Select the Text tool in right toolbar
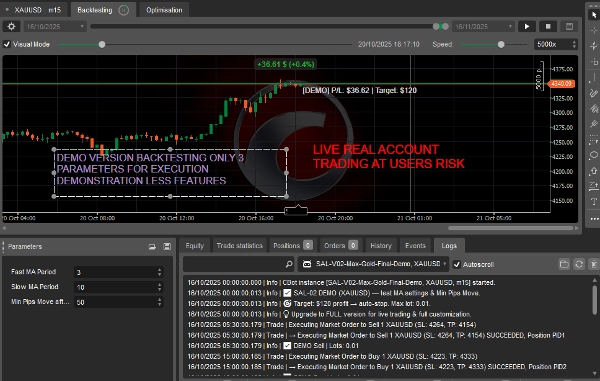This screenshot has height=381, width=600. point(594,202)
